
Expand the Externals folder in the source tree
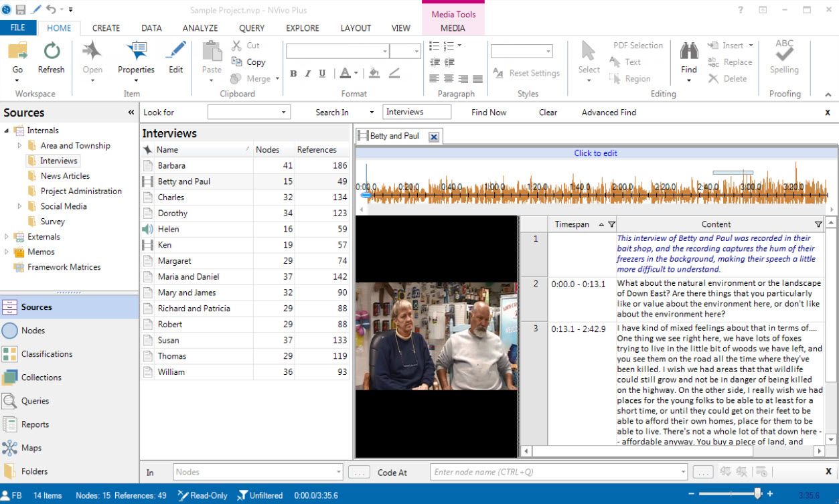pos(6,236)
